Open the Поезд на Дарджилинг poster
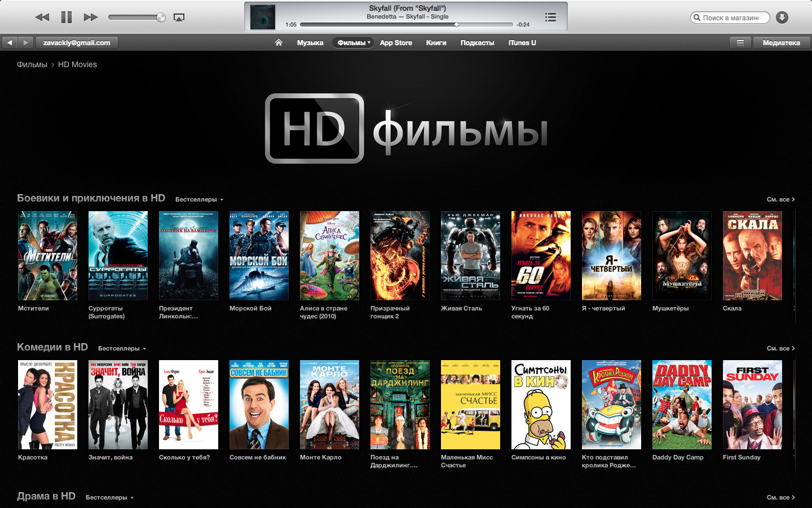 click(400, 405)
